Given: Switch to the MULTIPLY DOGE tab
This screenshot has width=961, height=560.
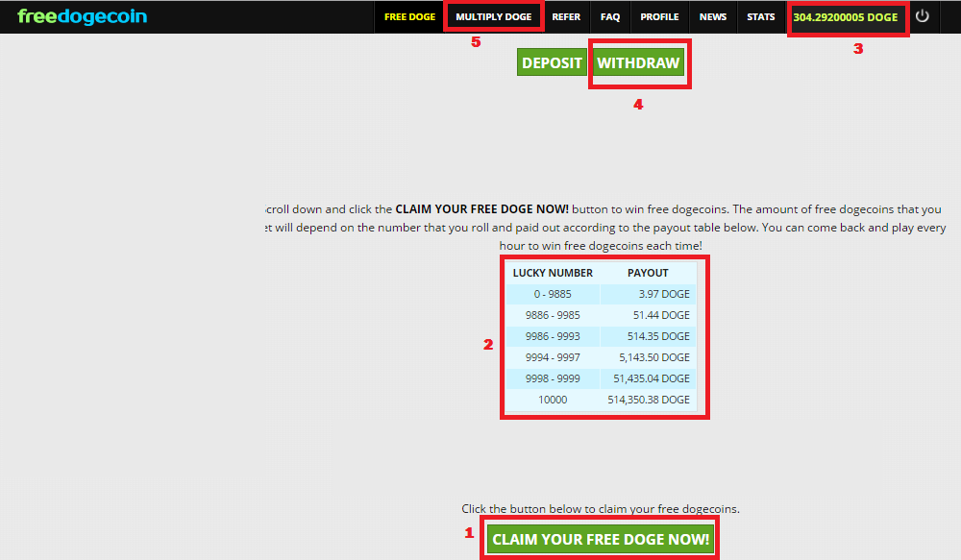Looking at the screenshot, I should pos(493,17).
